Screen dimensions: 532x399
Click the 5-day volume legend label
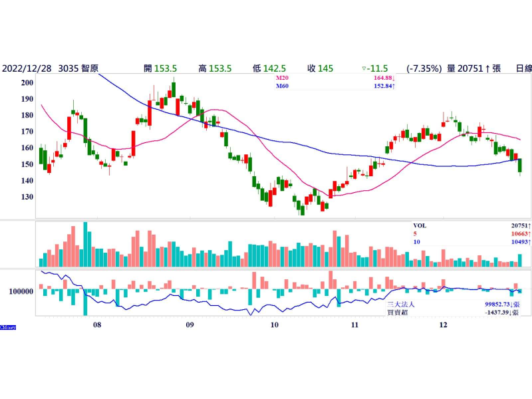(415, 234)
